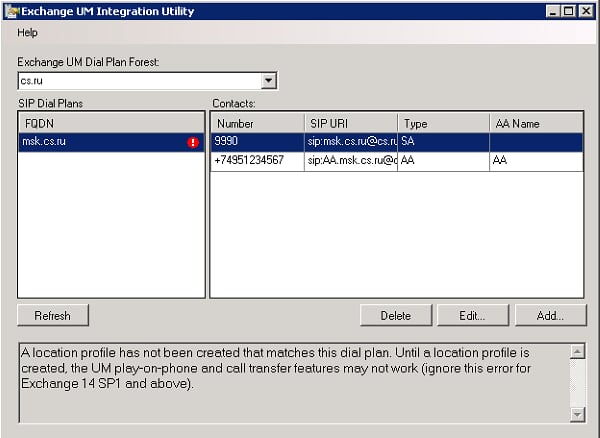Click the message box scroll up arrow
Viewport: 600px width, 438px height.
click(x=577, y=351)
